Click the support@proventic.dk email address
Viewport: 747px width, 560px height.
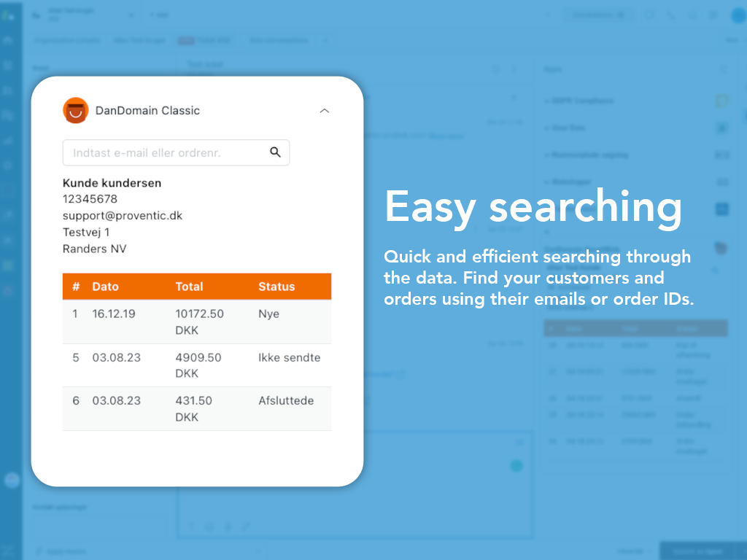pyautogui.click(x=123, y=216)
